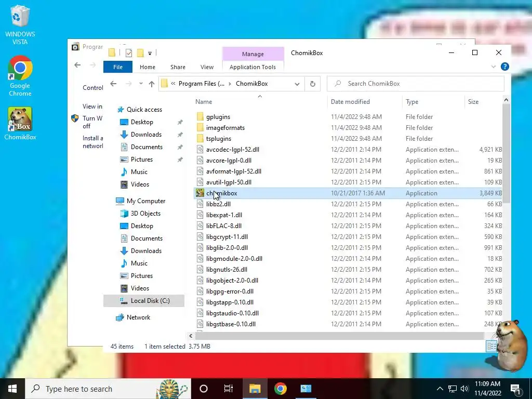Select the libgobject-2.0-0.dll file
The image size is (532, 399).
[x=232, y=280]
